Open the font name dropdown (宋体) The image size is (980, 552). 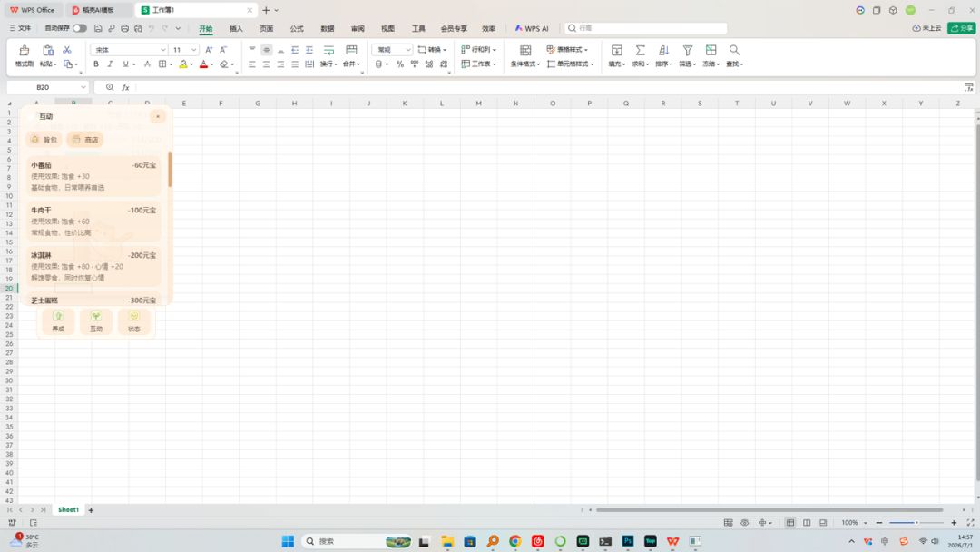click(x=129, y=49)
